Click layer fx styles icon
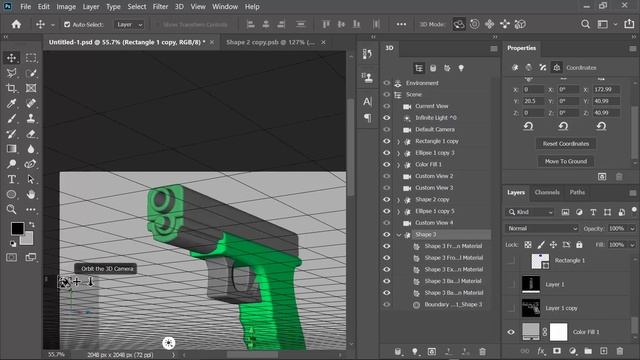Screen dimensions: 640x360 point(541,351)
